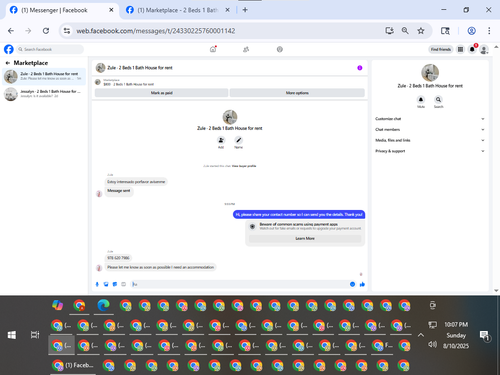
Task: Open a new browser tab
Action: pos(245,10)
